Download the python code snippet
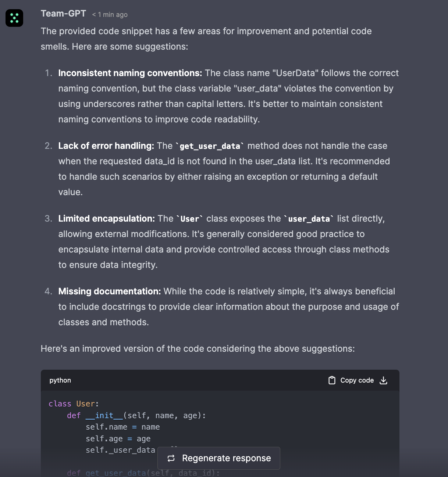 pyautogui.click(x=384, y=380)
